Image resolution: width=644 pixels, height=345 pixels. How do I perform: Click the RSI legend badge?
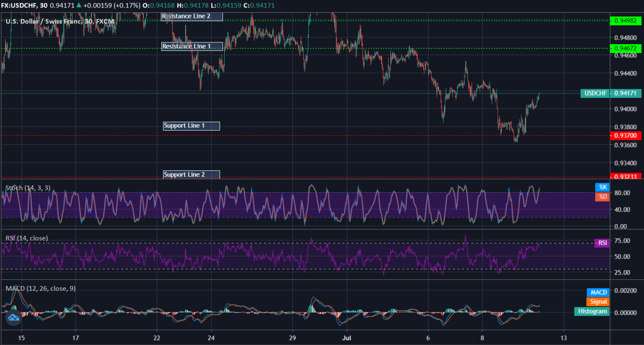[602, 243]
